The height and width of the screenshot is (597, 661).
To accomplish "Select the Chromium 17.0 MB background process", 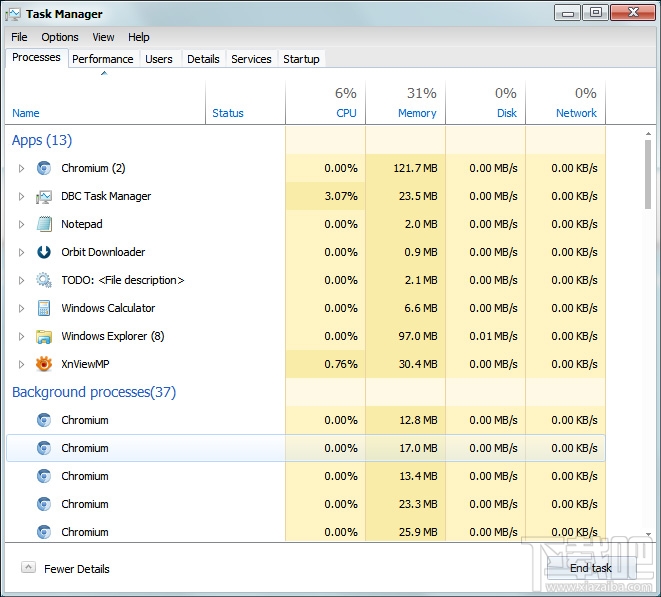I will click(x=85, y=448).
